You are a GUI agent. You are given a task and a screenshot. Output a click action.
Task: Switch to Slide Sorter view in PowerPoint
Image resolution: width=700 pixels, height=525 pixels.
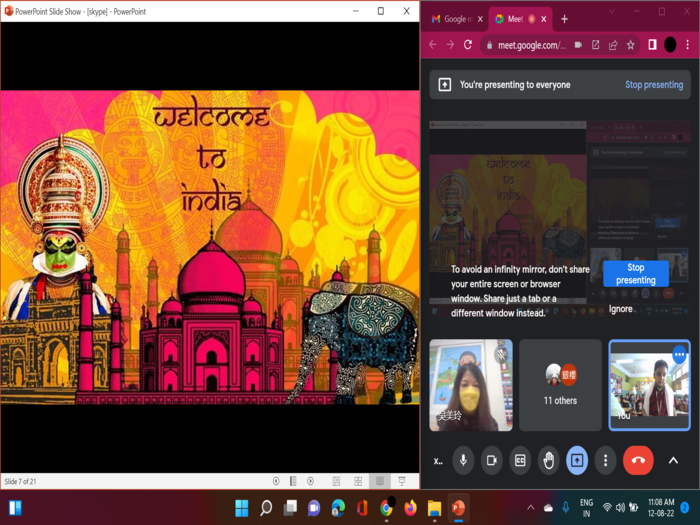coord(358,481)
